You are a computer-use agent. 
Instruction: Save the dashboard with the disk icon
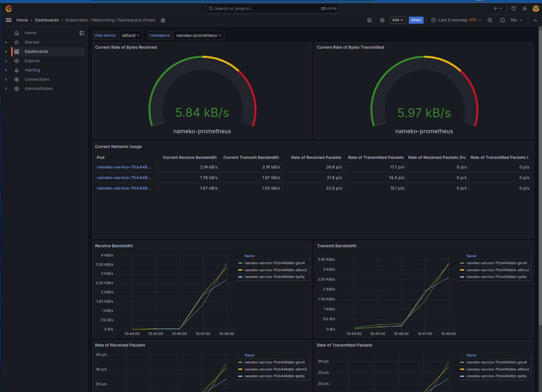369,20
